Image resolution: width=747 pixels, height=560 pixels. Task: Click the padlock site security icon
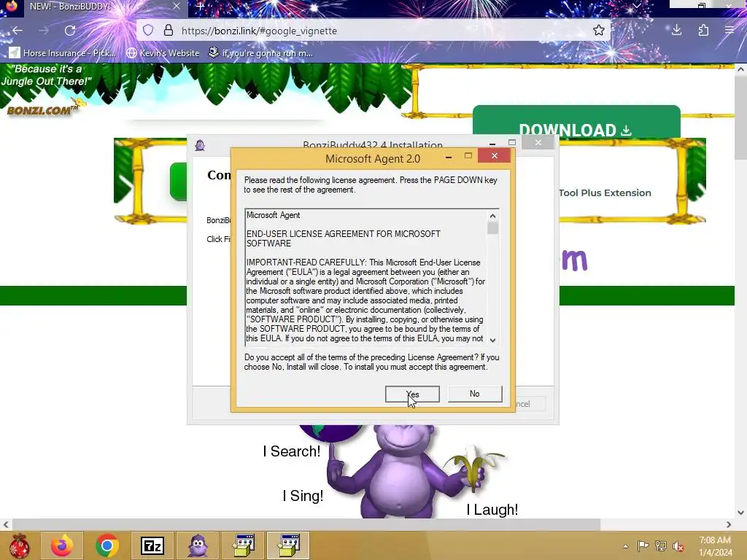169,31
